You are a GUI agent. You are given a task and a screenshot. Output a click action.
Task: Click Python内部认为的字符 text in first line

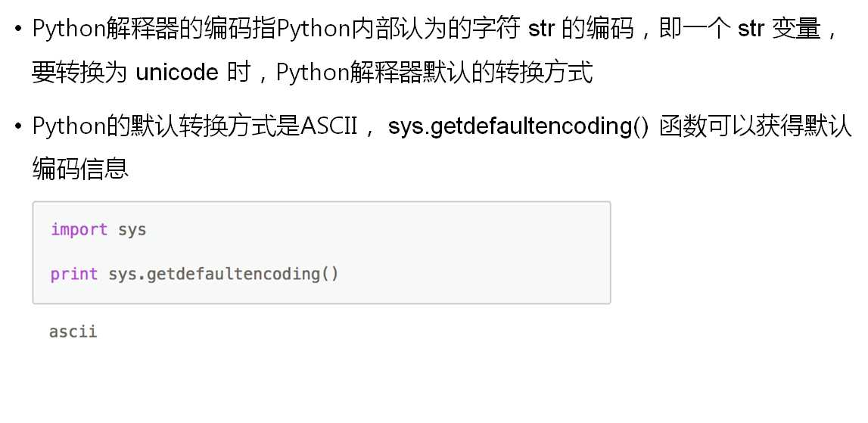pyautogui.click(x=398, y=29)
